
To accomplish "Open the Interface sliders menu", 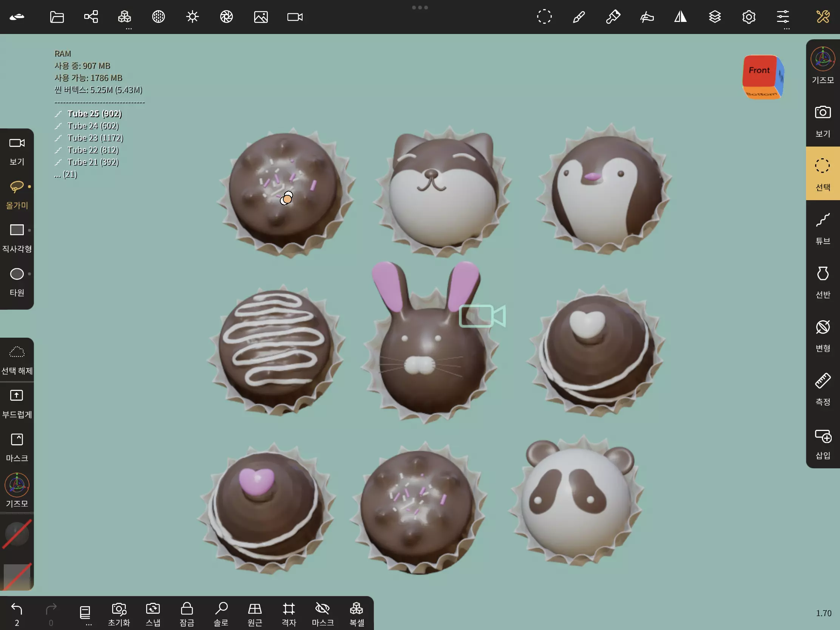I will pos(783,17).
